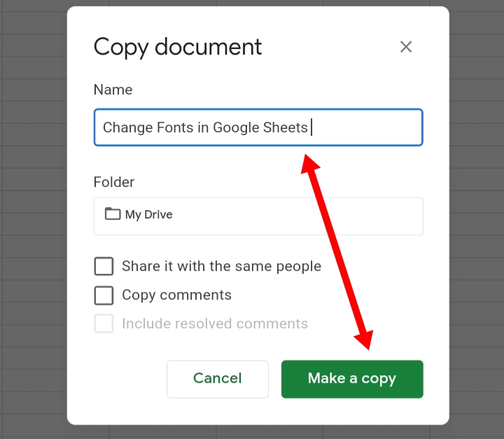Cancel the copy document dialog

pyautogui.click(x=218, y=379)
